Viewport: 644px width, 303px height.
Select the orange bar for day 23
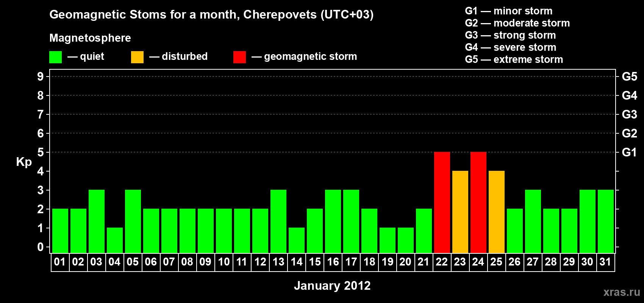click(x=460, y=212)
